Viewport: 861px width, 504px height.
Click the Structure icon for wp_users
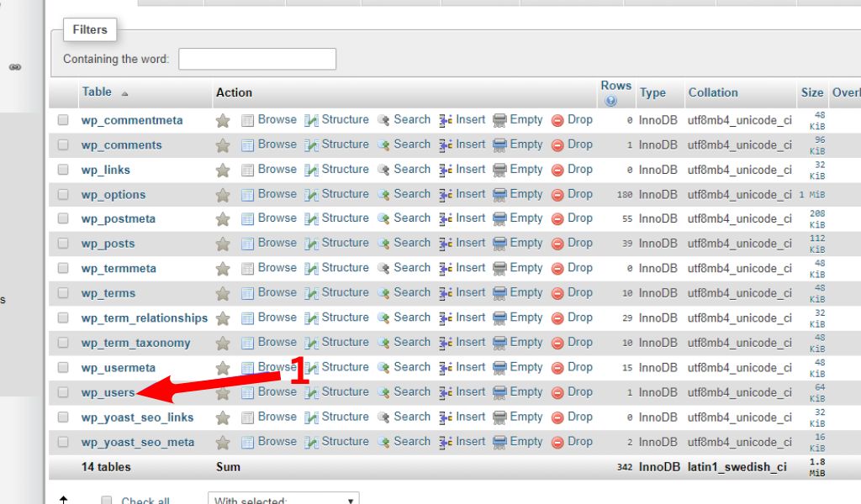coord(311,392)
